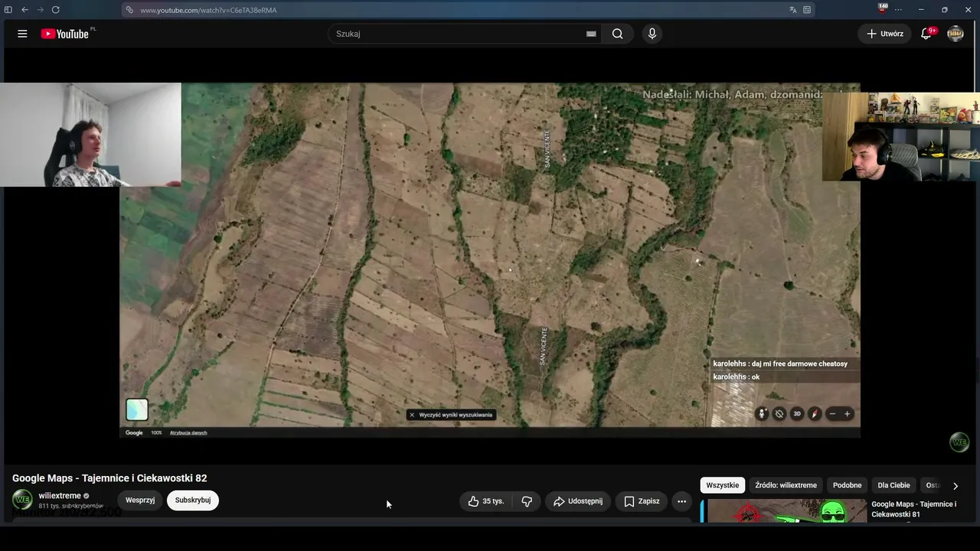
Task: Dislike the video with thumbs down
Action: pos(527,501)
